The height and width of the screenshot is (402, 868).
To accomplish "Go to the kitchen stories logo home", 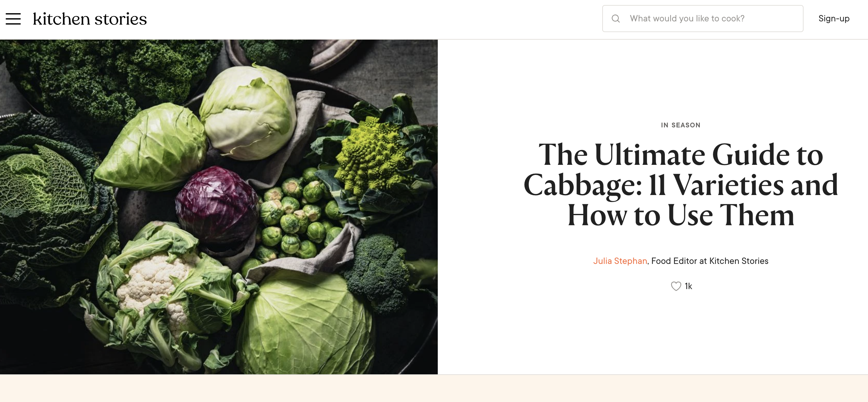I will 90,19.
